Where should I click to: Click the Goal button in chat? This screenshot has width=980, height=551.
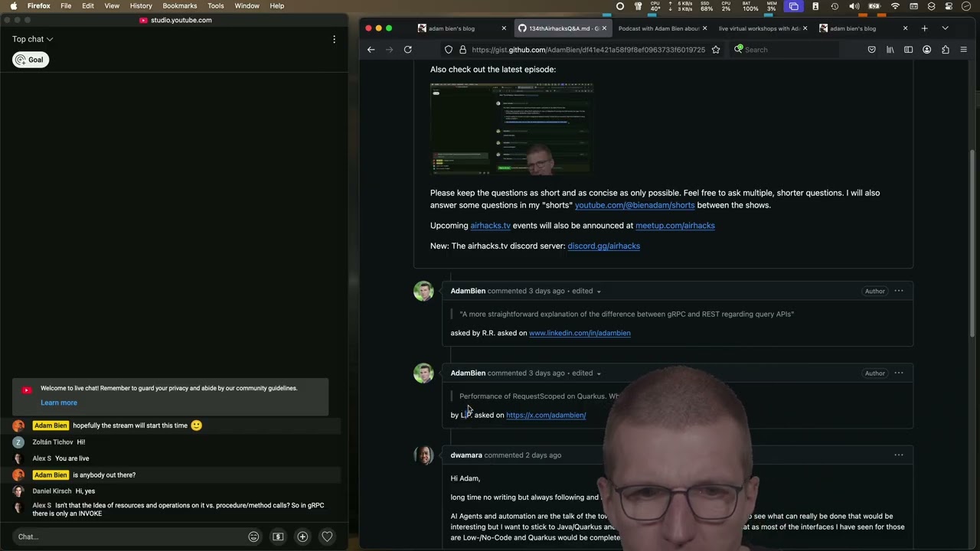(31, 60)
